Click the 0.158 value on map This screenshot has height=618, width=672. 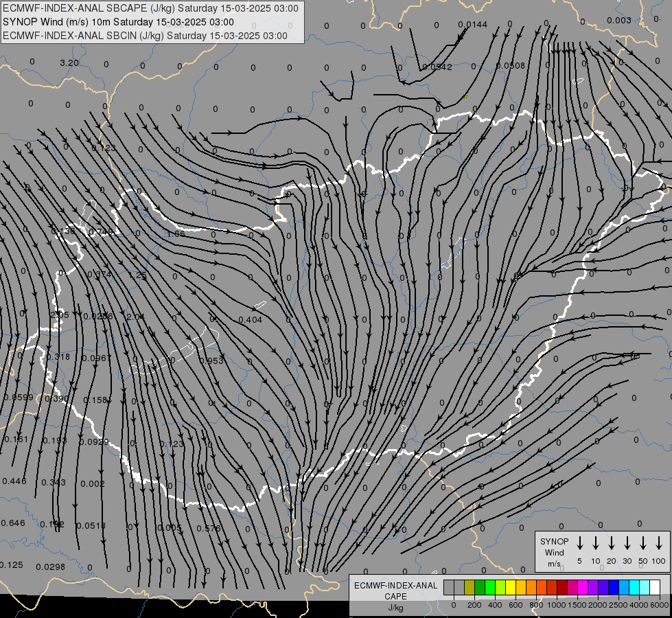pyautogui.click(x=95, y=400)
